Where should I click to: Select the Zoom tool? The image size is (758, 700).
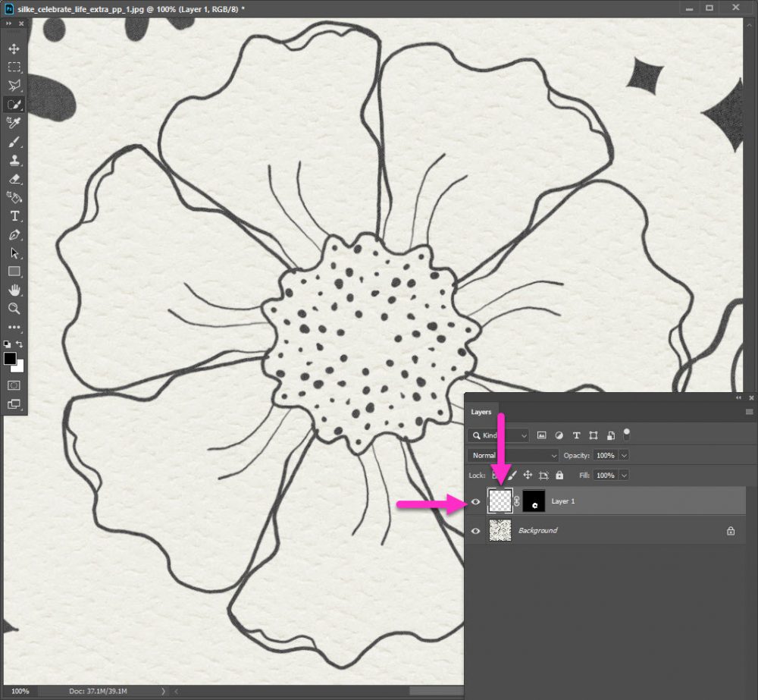pyautogui.click(x=14, y=308)
